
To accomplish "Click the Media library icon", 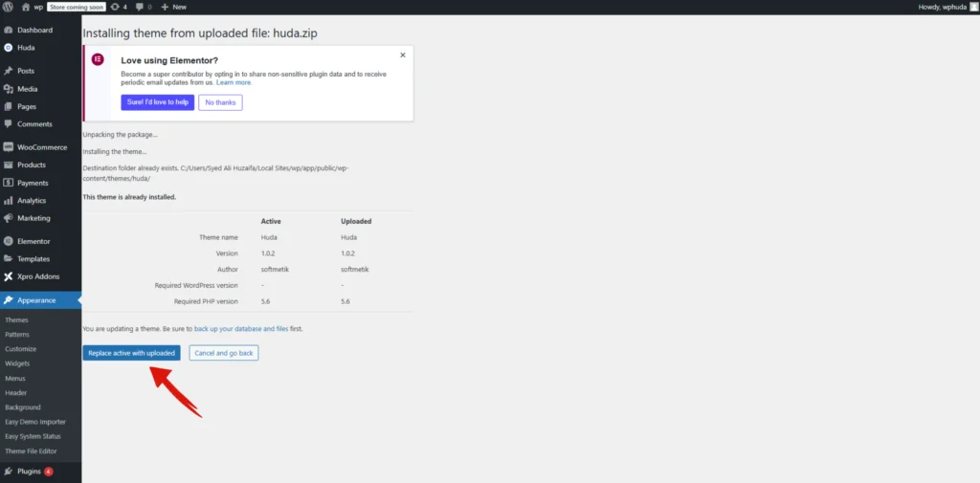I will (x=8, y=89).
